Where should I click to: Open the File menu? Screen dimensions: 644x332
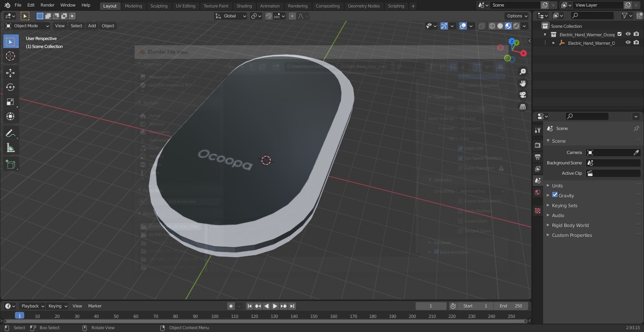[18, 5]
